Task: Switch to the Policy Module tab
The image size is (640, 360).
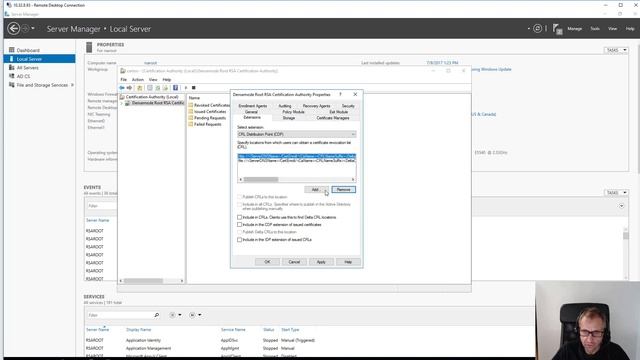Action: 293,112
